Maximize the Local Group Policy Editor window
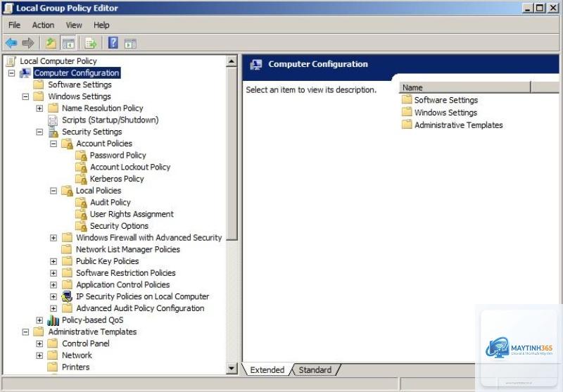Screen dimensions: 563x392 point(540,8)
